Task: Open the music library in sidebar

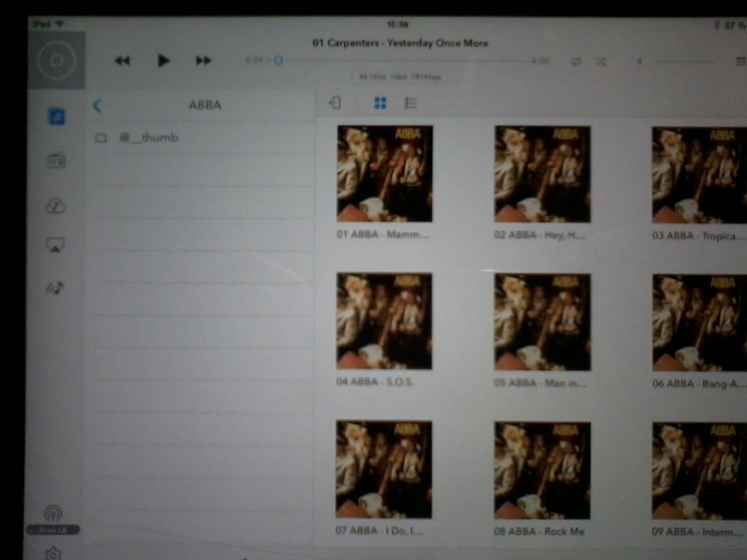Action: [x=56, y=116]
